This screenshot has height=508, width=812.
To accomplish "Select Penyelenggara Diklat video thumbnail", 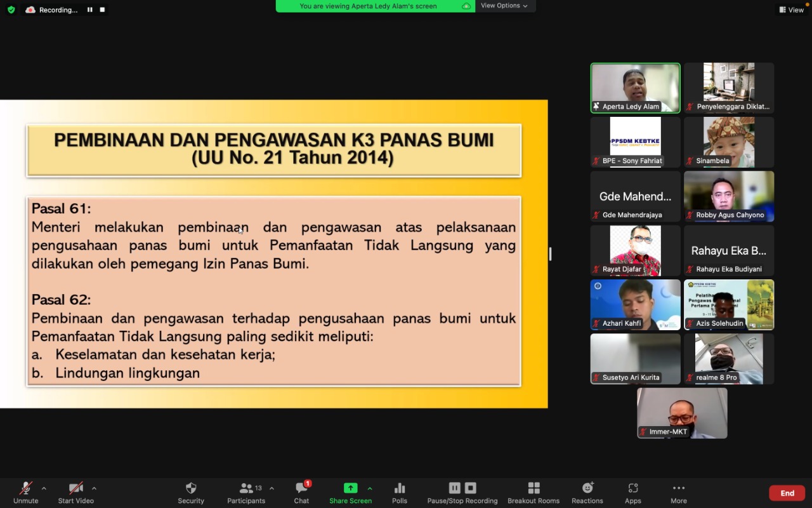I will 729,88.
